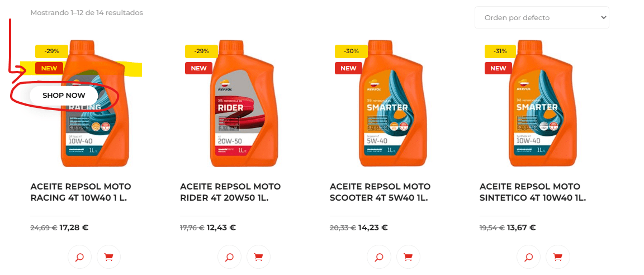
Task: Open Aceite Repsol Moto Sintetico 4T title link
Action: pos(533,192)
